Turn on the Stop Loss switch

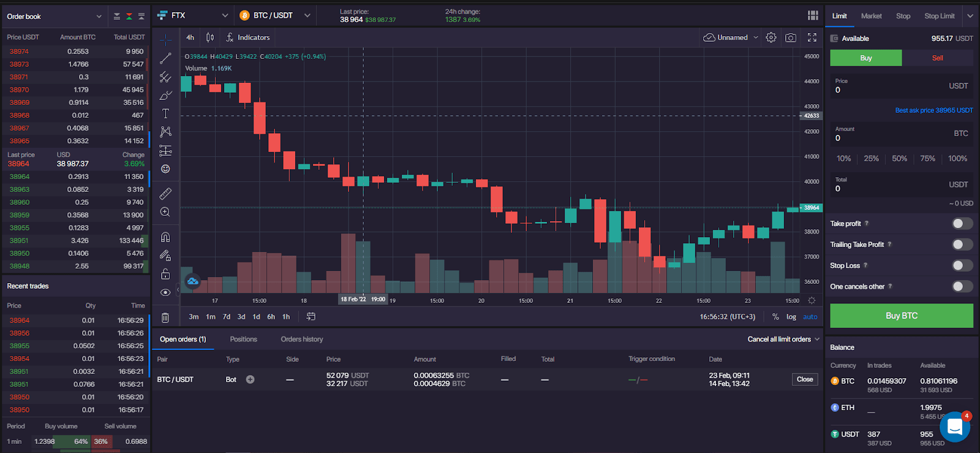[962, 265]
